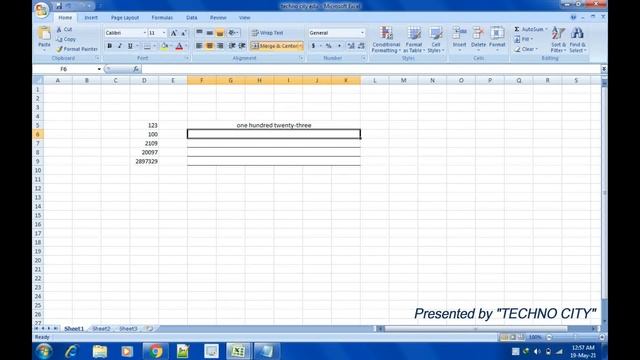Select the cell with value 2897329
The width and height of the screenshot is (640, 360).
(x=144, y=161)
